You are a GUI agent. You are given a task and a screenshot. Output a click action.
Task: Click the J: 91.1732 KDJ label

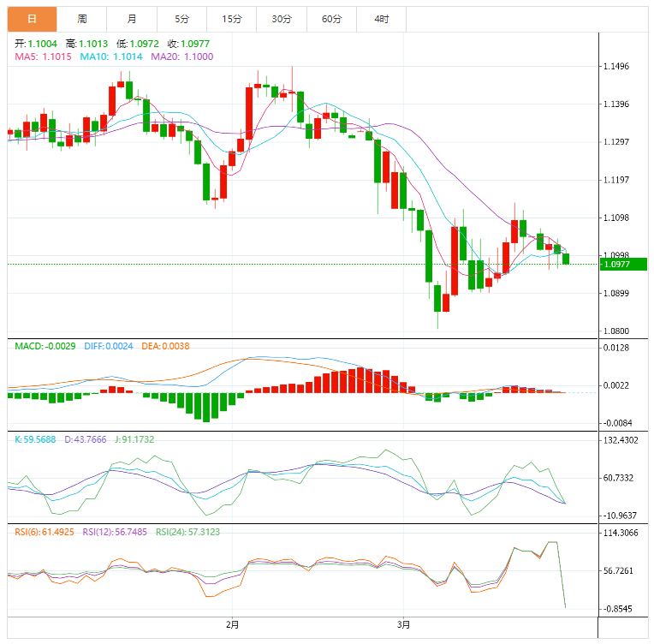click(x=134, y=439)
